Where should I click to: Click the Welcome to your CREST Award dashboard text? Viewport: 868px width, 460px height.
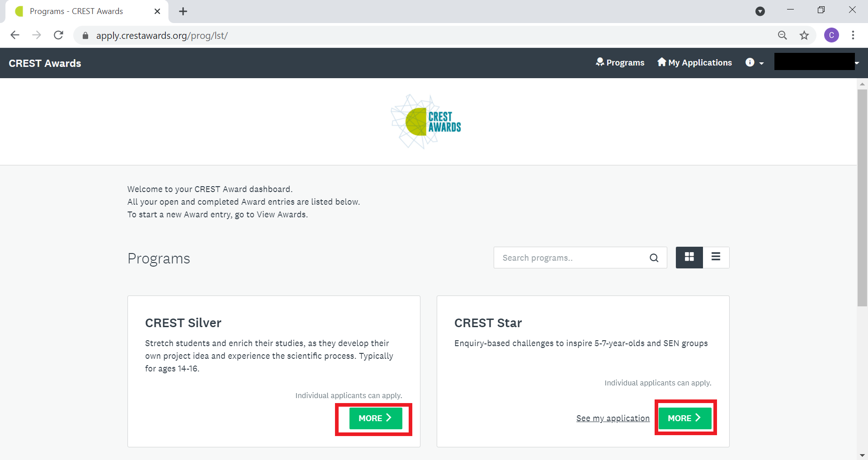(x=210, y=189)
